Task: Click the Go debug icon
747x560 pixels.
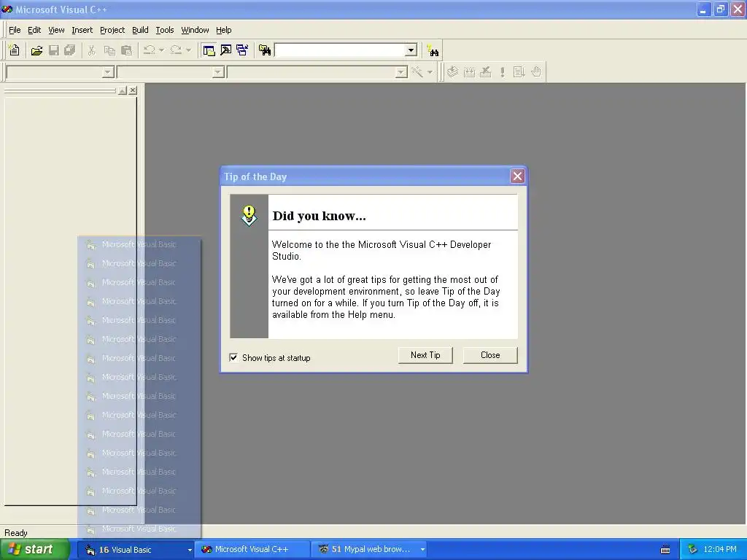Action: (519, 72)
